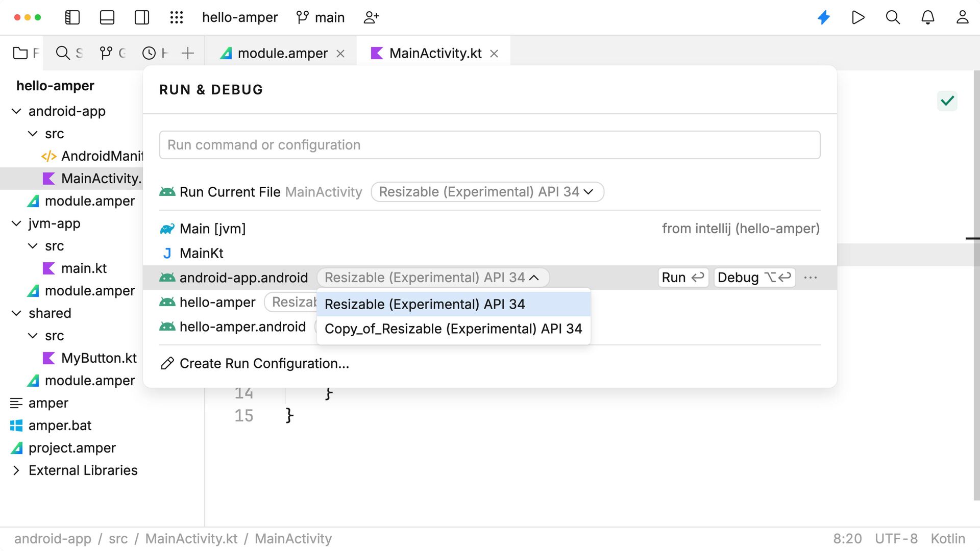
Task: Open MyButton.kt in project tree
Action: [x=89, y=358]
